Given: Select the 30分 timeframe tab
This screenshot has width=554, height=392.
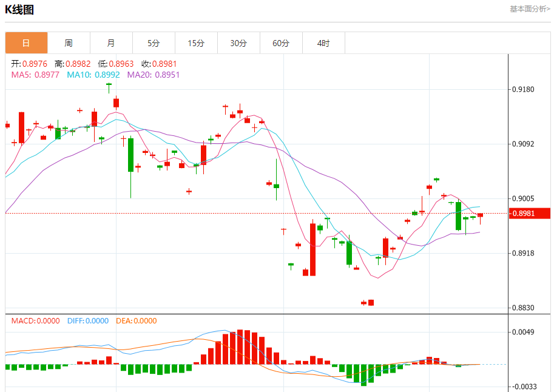Looking at the screenshot, I should pos(239,43).
